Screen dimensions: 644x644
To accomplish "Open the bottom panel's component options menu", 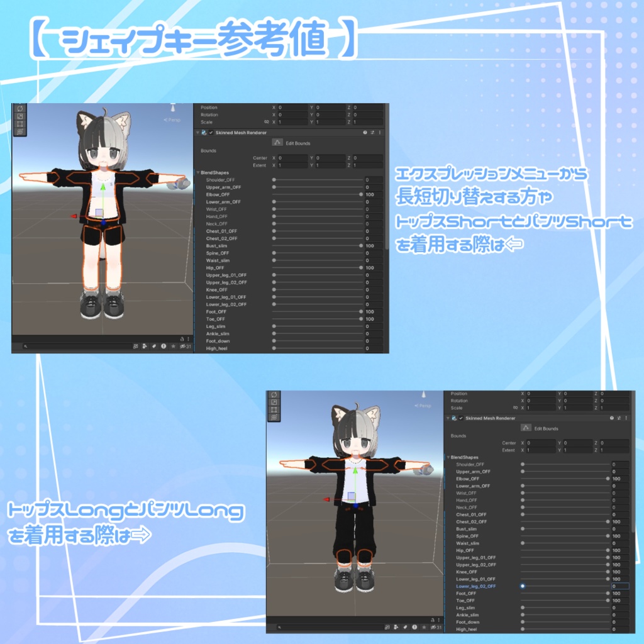I will click(626, 418).
